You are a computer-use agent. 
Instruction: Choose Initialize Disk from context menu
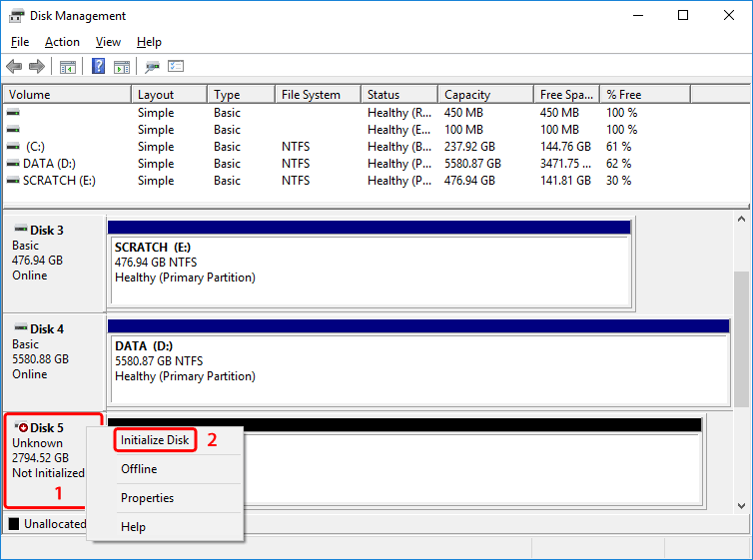155,440
